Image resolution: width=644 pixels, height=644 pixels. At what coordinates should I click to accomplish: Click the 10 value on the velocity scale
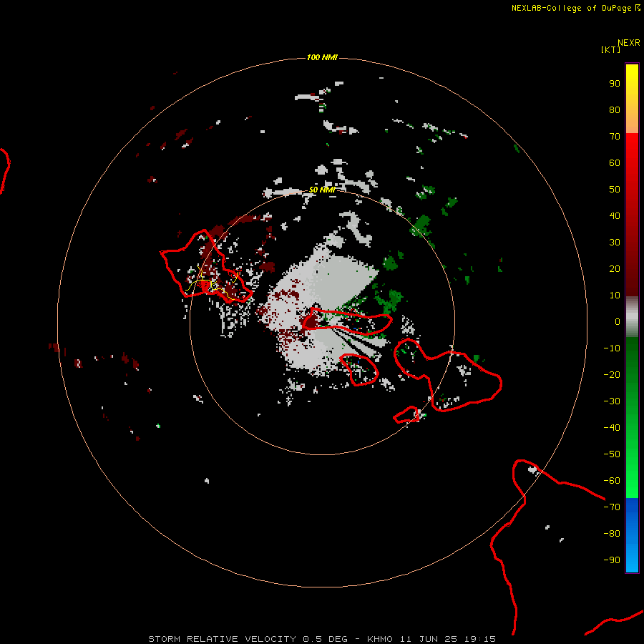pyautogui.click(x=615, y=296)
